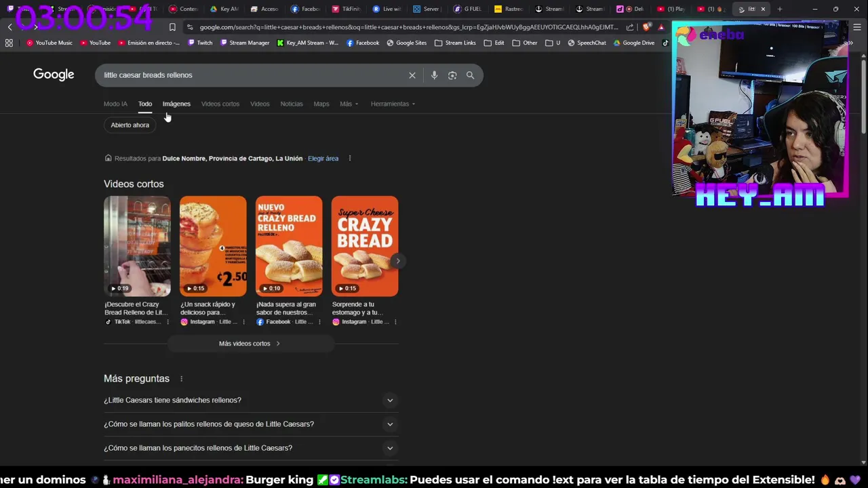Switch to the TikFinity browser tab
Screen dimensions: 868x488
[x=346, y=9]
